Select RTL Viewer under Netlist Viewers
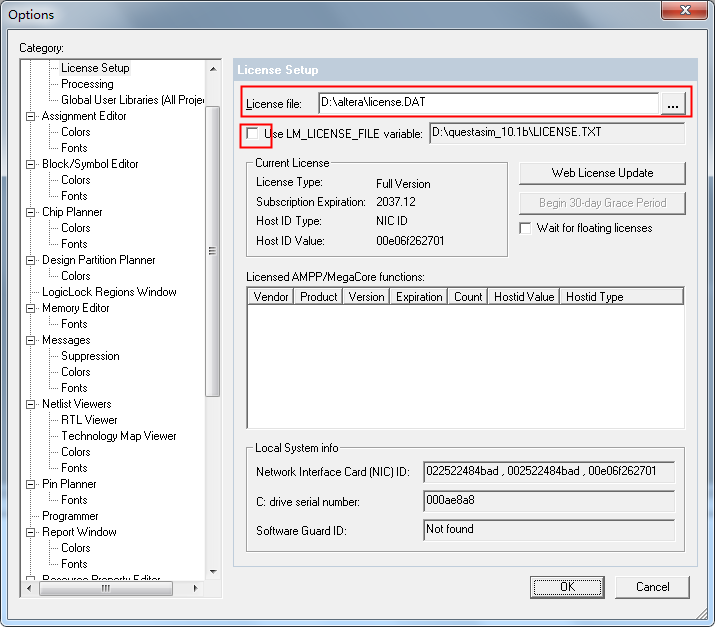This screenshot has width=715, height=627. click(89, 420)
